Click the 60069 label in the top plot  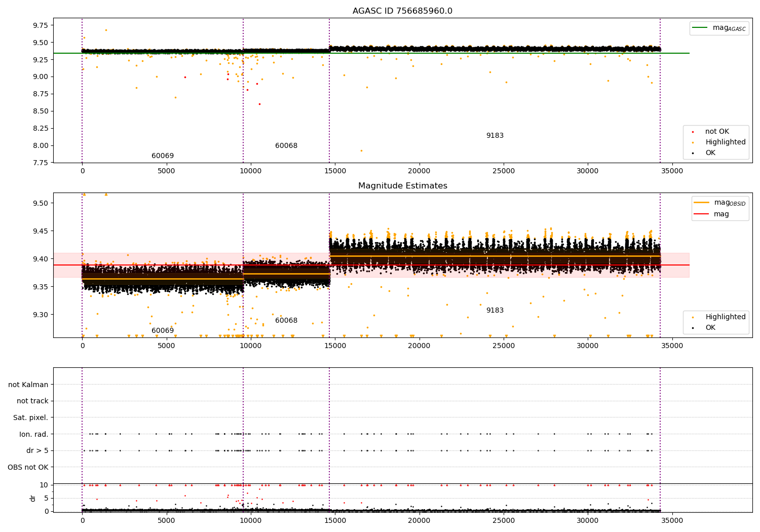(x=163, y=156)
